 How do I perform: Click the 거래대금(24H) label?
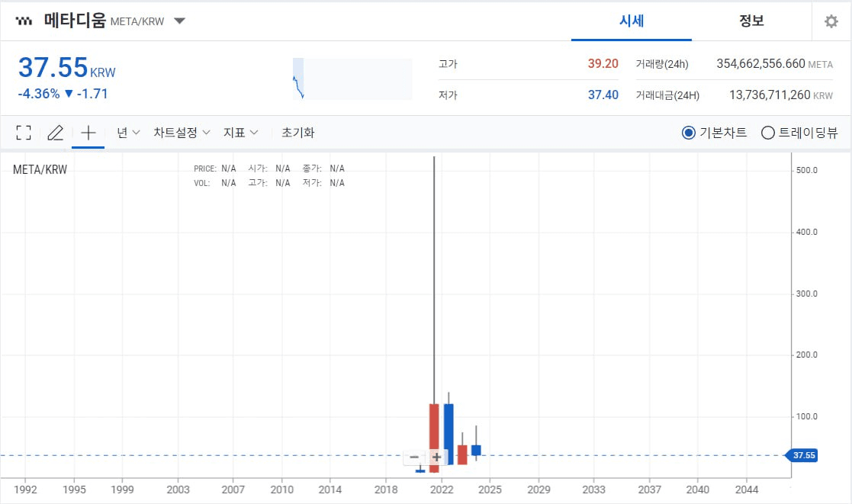click(x=667, y=95)
